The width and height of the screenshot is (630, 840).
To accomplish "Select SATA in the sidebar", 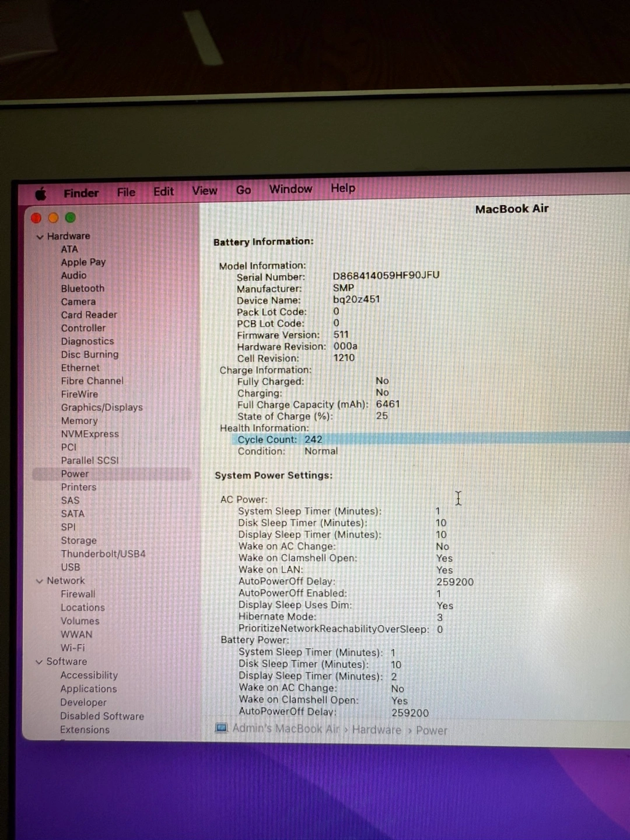I will coord(73,514).
